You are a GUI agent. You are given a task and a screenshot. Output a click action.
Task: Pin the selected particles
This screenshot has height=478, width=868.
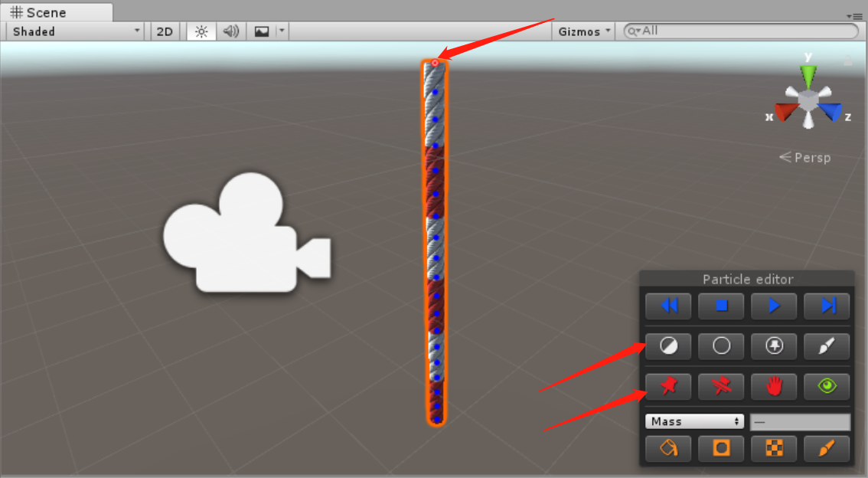click(x=667, y=387)
